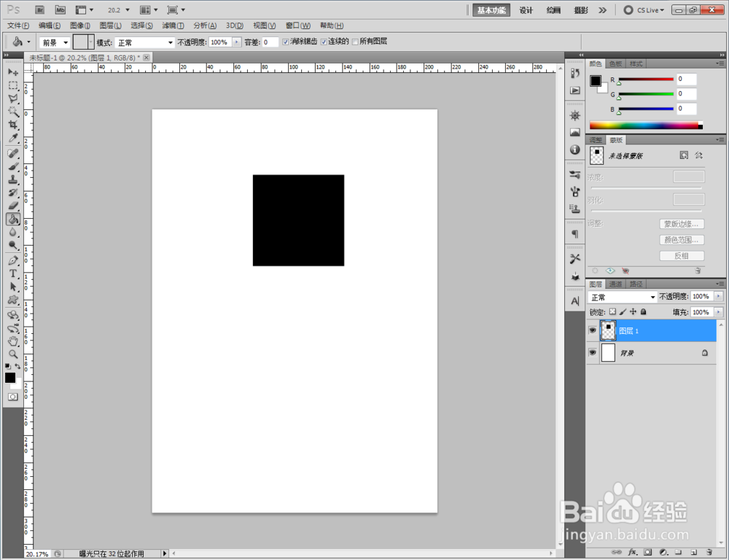This screenshot has height=560, width=729.
Task: Select the Eyedropper tool
Action: tap(13, 138)
